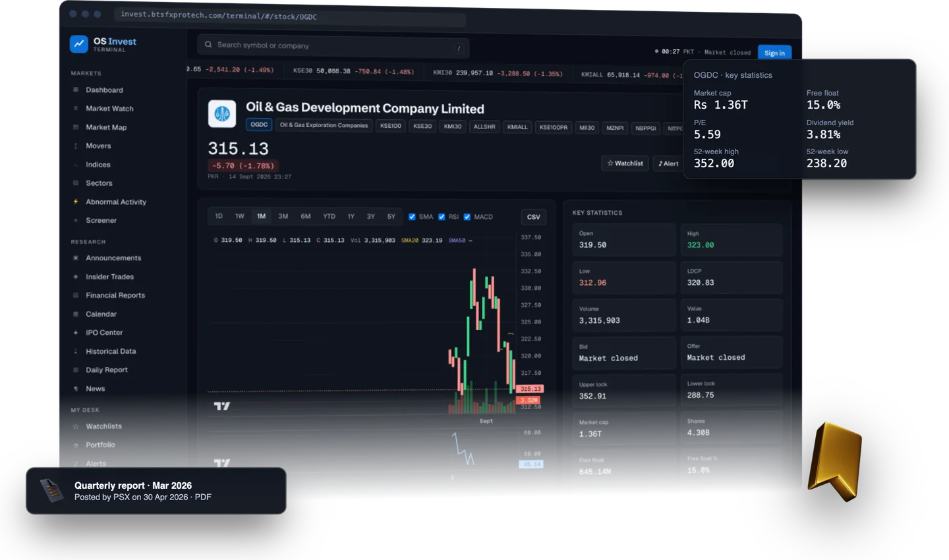Toggle the MACD indicator checkbox
The height and width of the screenshot is (560, 949).
(x=467, y=217)
